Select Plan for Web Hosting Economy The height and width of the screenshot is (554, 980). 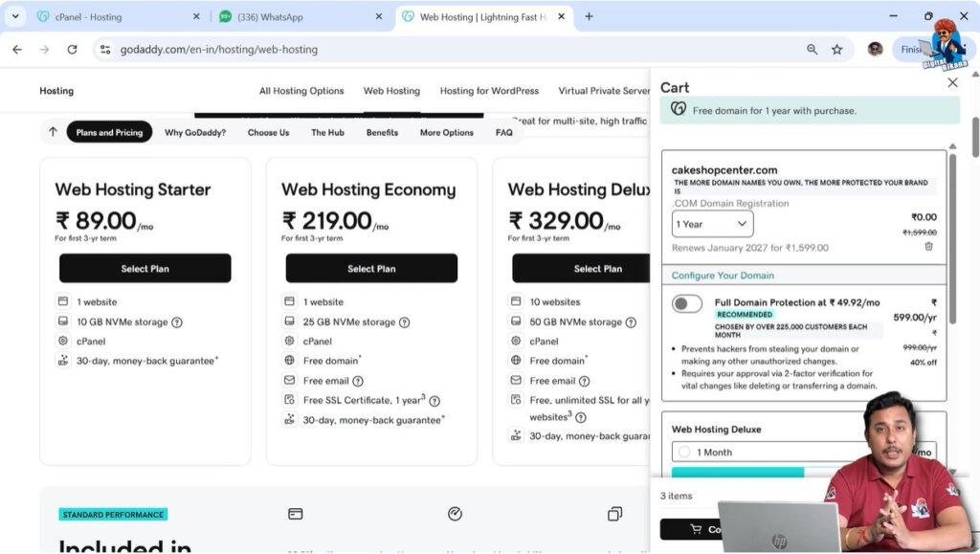coord(371,268)
